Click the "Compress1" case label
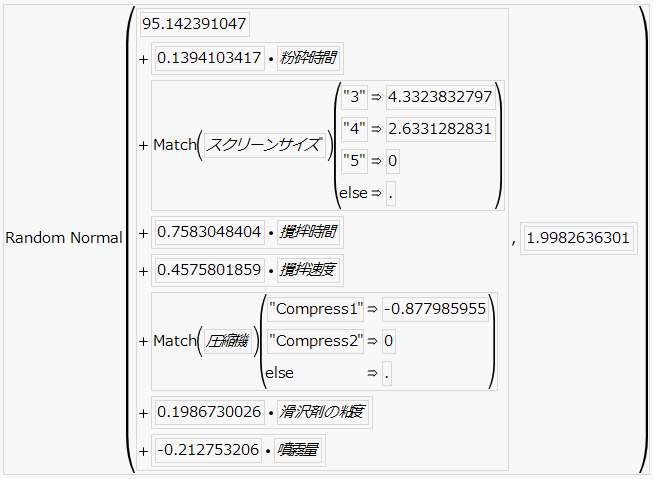Image resolution: width=653 pixels, height=479 pixels. 315,309
